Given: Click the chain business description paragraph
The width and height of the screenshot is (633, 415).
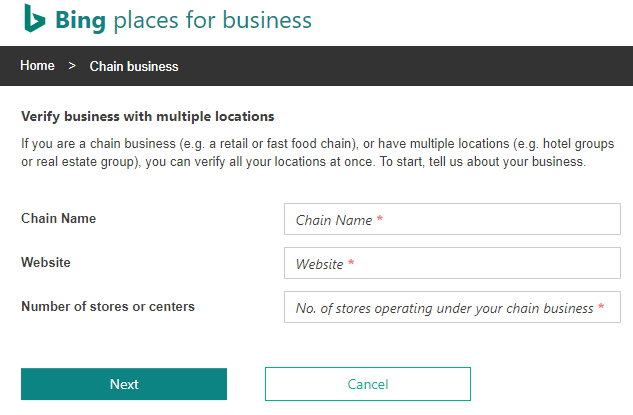Looking at the screenshot, I should tap(317, 153).
